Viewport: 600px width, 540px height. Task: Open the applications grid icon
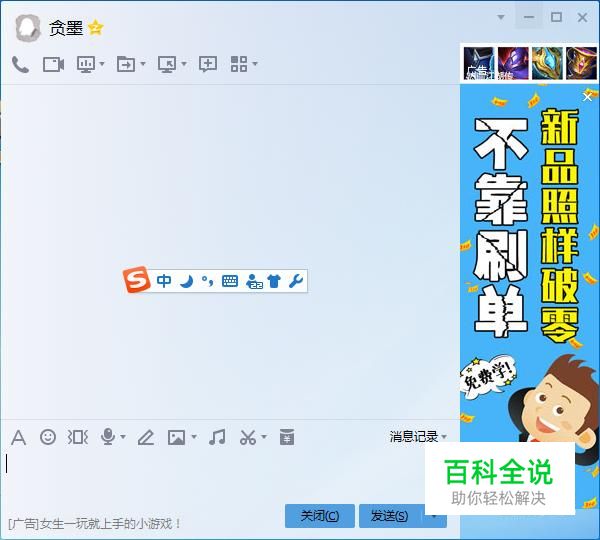239,64
